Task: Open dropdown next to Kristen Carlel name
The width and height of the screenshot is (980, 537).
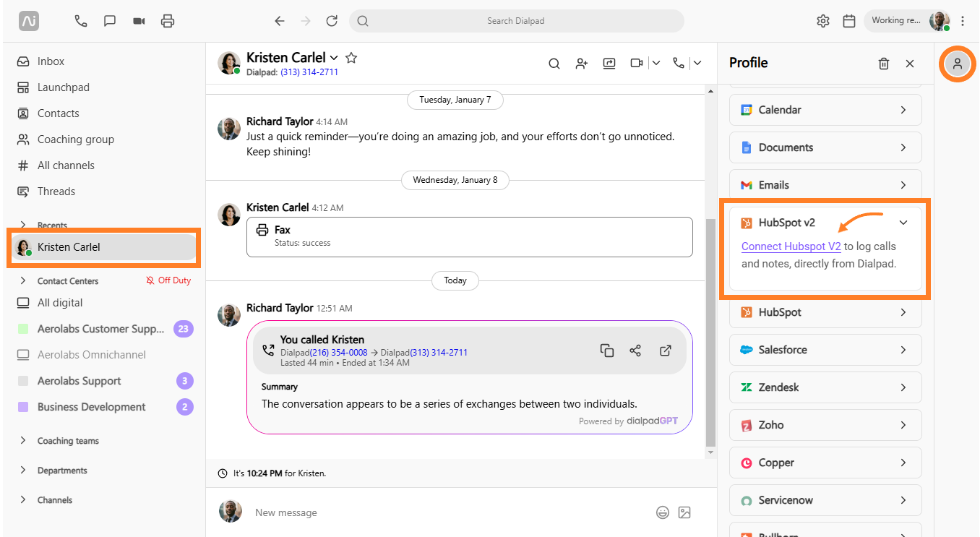Action: (x=334, y=58)
